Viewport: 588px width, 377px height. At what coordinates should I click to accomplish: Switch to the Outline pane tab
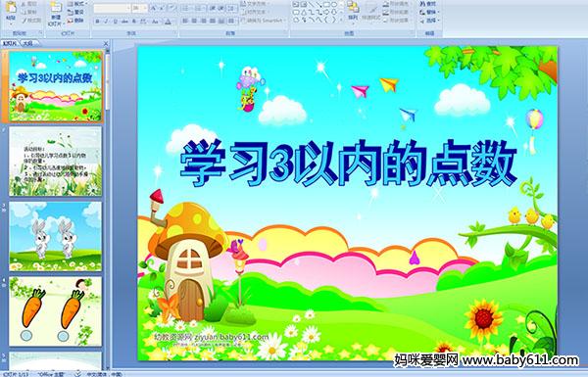(25, 43)
